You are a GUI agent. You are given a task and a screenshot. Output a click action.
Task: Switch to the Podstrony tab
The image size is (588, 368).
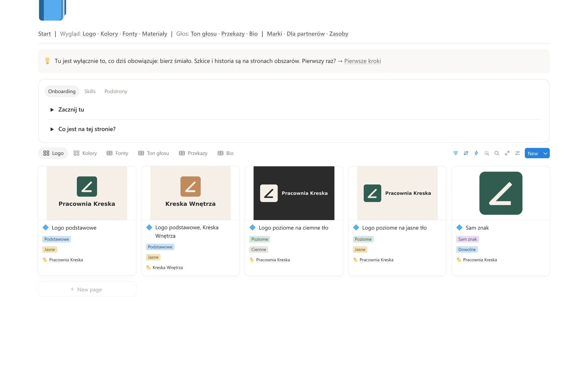click(116, 91)
